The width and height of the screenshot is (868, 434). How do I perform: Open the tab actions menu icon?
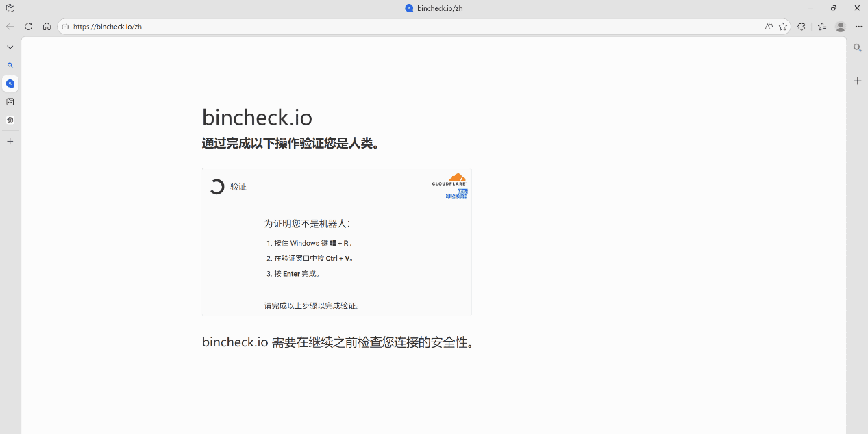click(10, 8)
